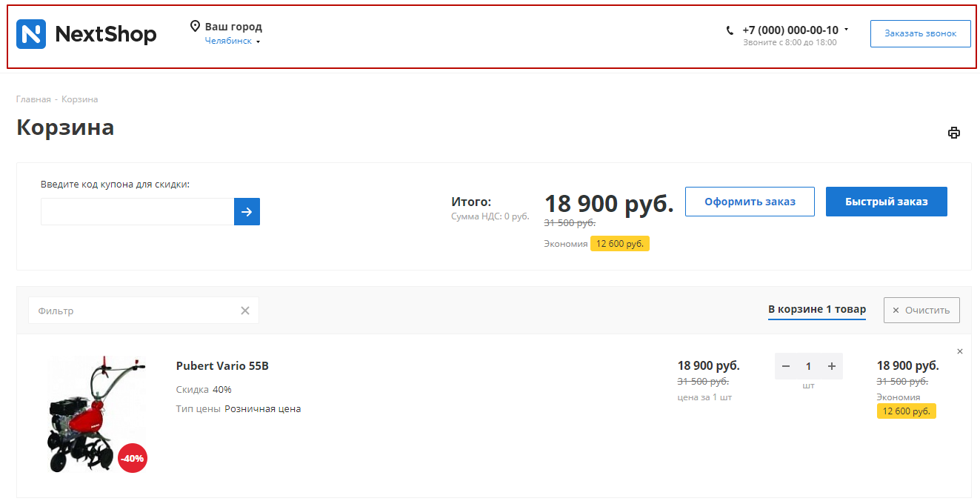The height and width of the screenshot is (504, 980).
Task: Click the Быстрый заказ button
Action: [x=886, y=202]
